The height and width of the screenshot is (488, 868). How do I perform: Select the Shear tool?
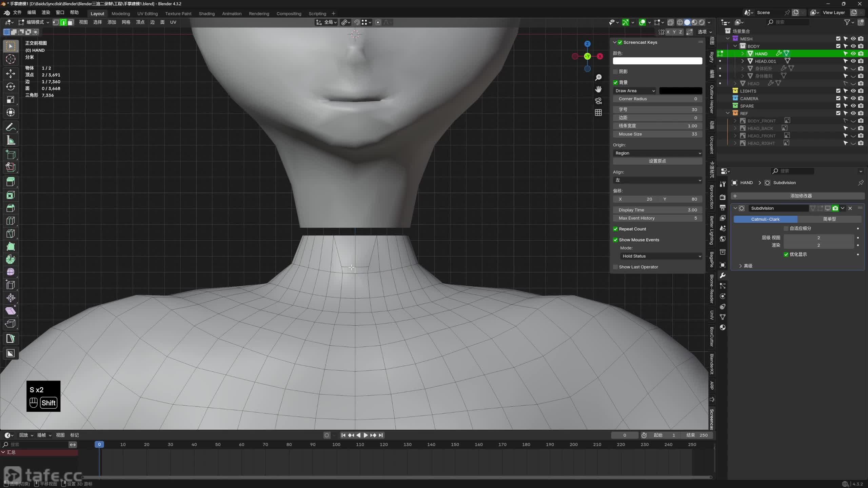[x=11, y=311]
